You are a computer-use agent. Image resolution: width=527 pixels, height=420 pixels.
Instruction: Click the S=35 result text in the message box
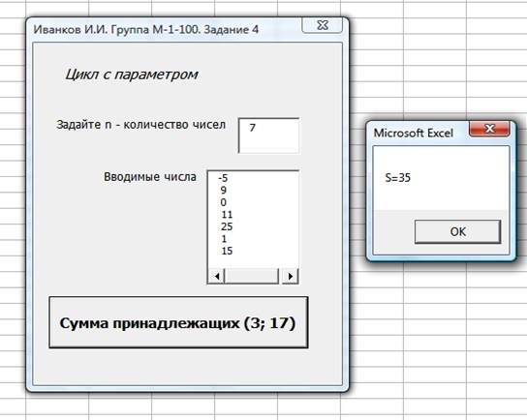[398, 178]
